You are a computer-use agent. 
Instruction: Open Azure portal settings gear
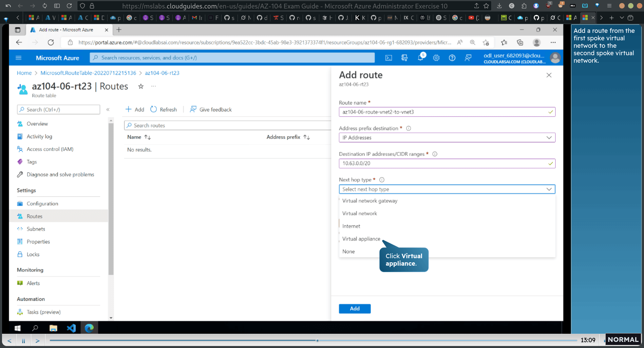pos(436,58)
